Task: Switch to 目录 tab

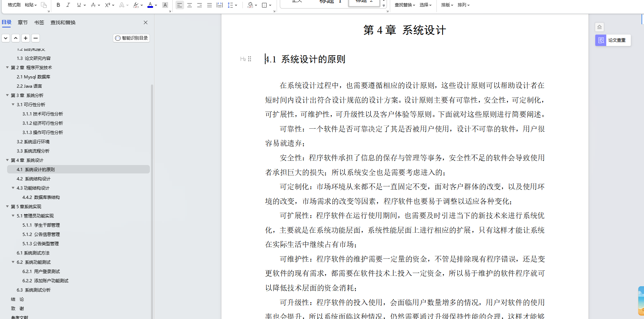Action: pos(6,22)
